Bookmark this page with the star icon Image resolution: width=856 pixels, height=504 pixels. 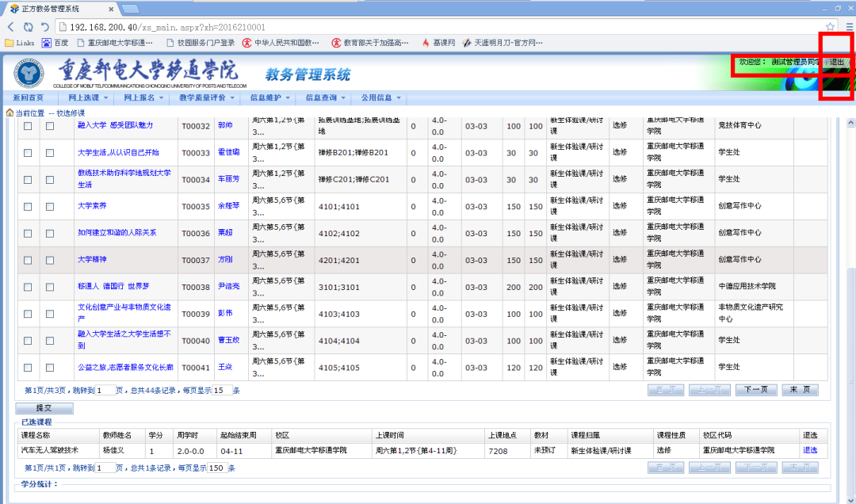(x=830, y=27)
